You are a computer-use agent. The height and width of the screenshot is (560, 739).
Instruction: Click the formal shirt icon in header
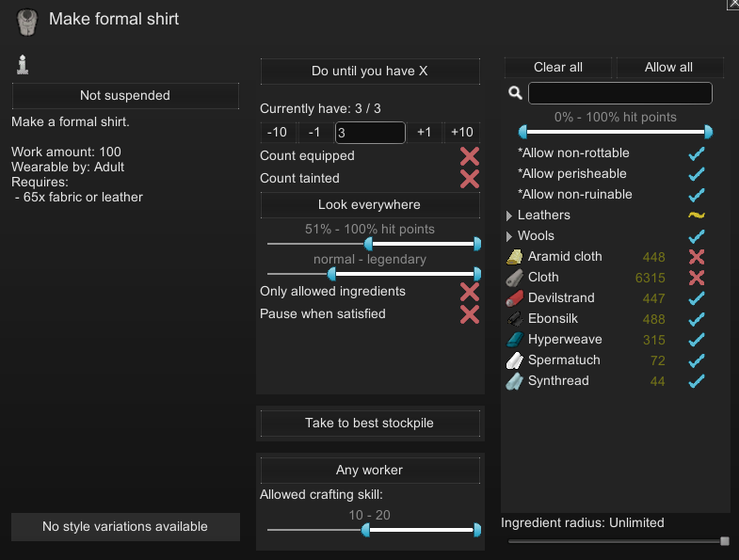click(x=27, y=22)
